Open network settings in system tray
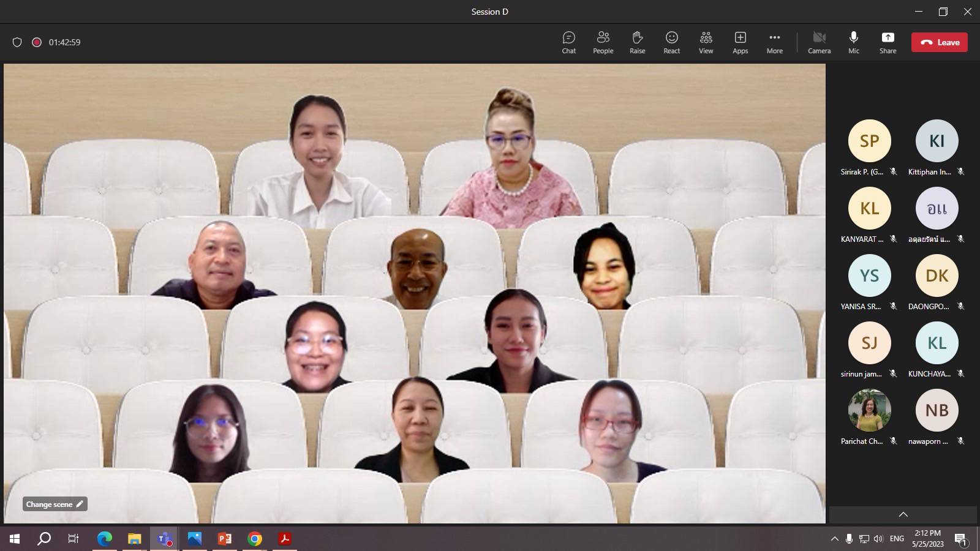Viewport: 980px width, 551px height. point(864,539)
